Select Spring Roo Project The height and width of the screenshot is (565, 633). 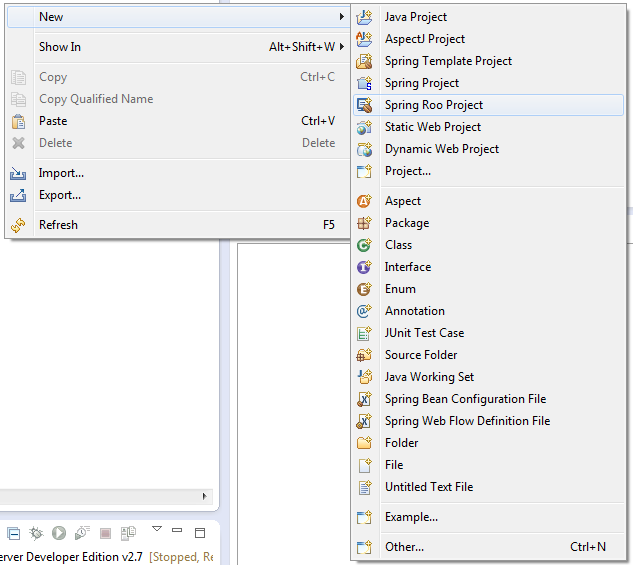[488, 105]
